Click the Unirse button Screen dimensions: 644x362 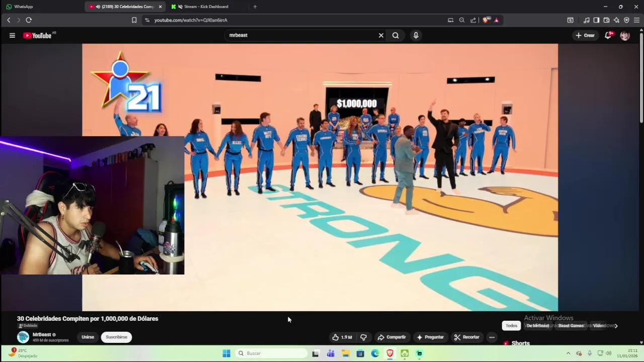tap(88, 337)
